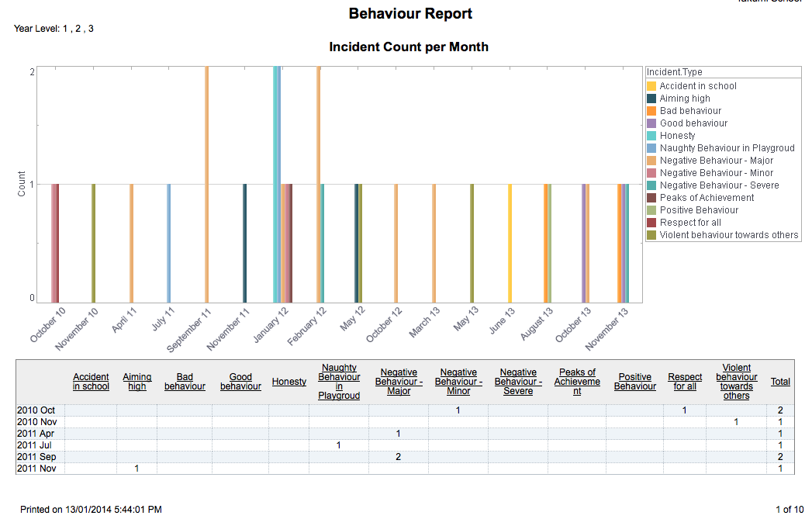Click the Behaviour Report page title
This screenshot has height=526, width=812.
pyautogui.click(x=411, y=13)
